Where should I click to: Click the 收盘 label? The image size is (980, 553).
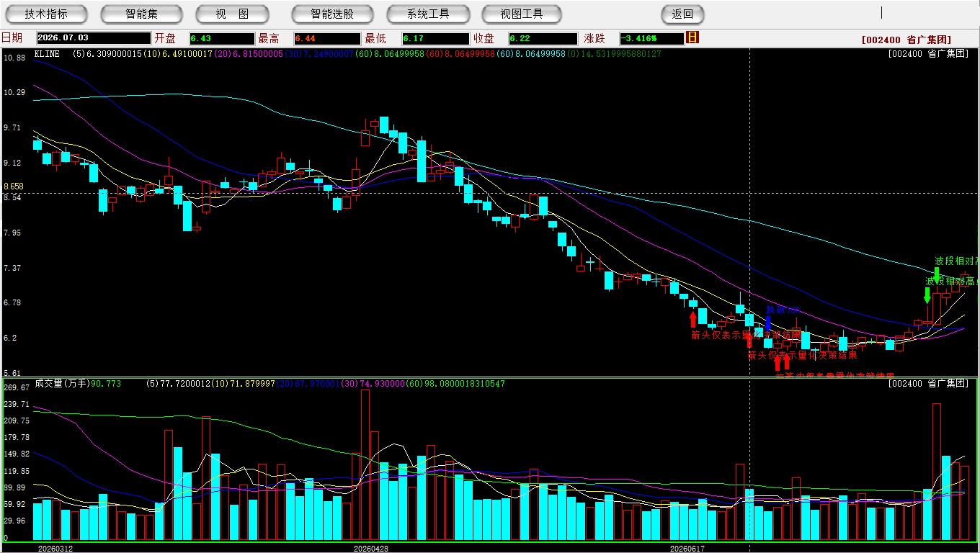pyautogui.click(x=484, y=38)
